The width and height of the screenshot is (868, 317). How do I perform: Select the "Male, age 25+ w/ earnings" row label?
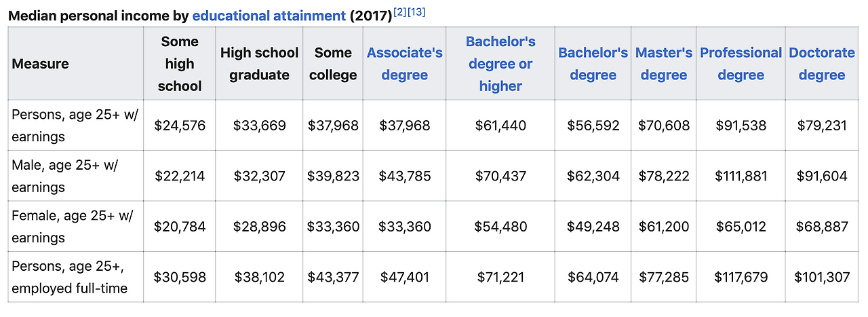[65, 176]
